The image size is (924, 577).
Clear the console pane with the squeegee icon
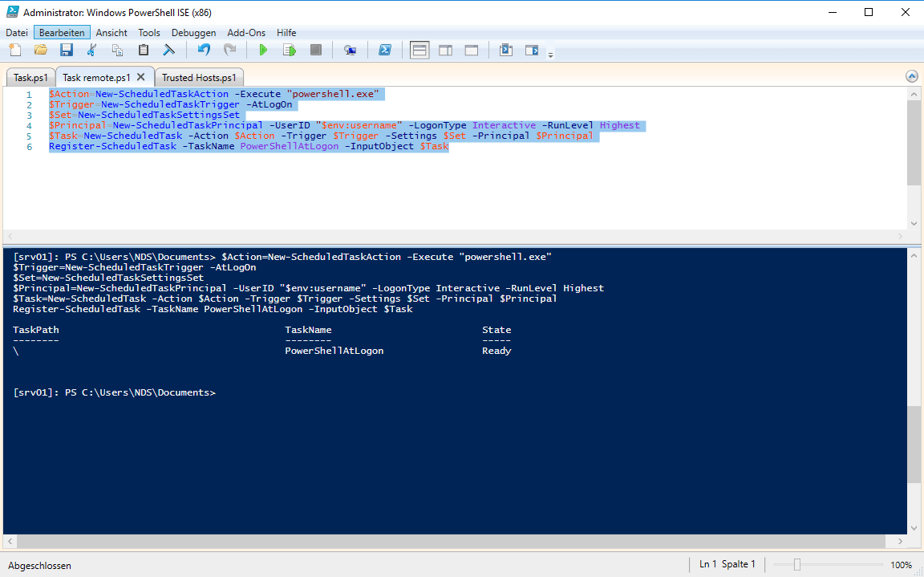coord(169,51)
